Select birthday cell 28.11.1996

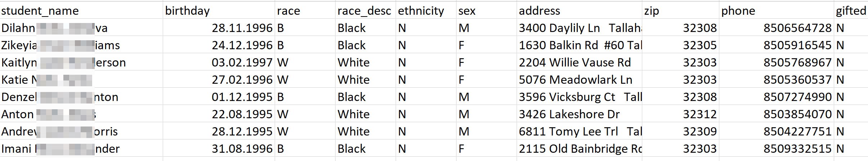point(242,28)
